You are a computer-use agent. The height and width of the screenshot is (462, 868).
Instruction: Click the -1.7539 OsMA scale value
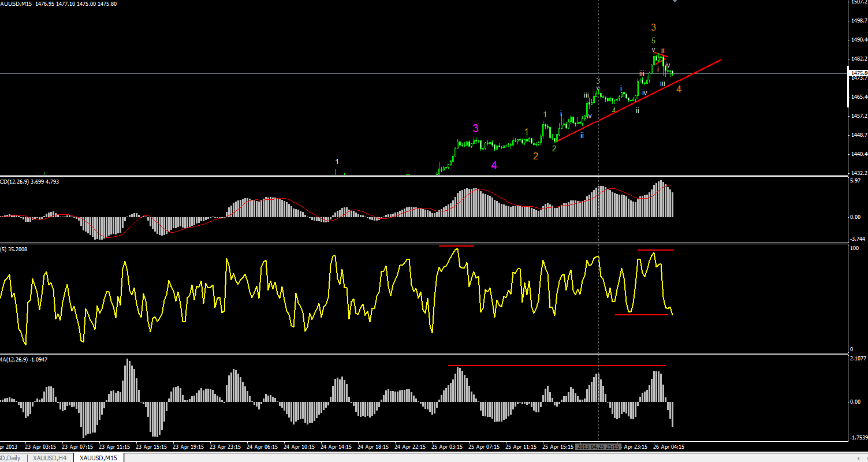(859, 437)
